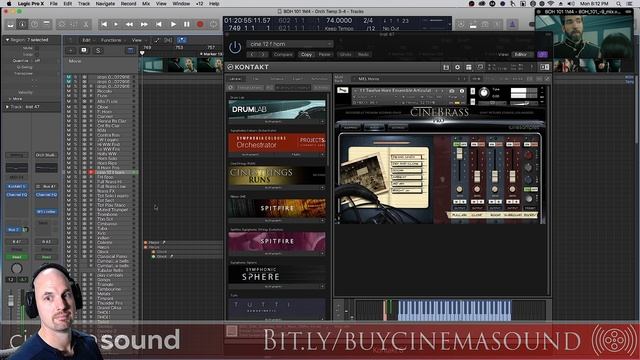Toggle Kontakt minimized view icon
The image size is (640, 360).
pyautogui.click(x=480, y=67)
